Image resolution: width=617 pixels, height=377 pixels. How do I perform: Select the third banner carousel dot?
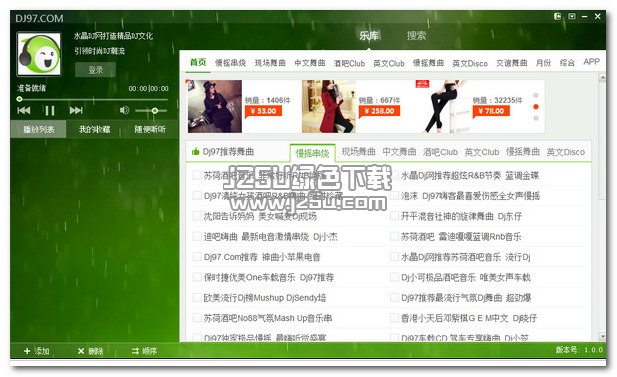[536, 118]
